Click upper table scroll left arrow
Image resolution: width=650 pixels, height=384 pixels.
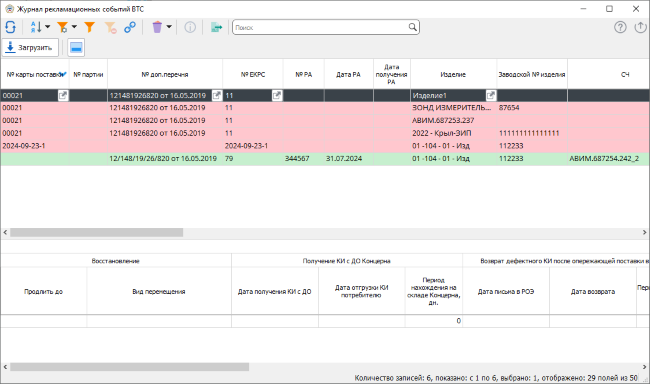click(5, 233)
